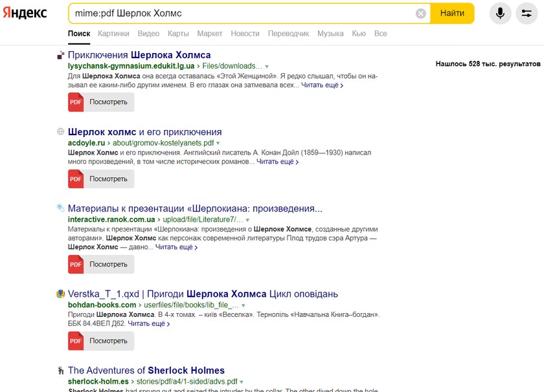Viewport: 544px width, 392px height.
Task: Click Посмотреть under the interactive.ranok result
Action: [x=109, y=264]
